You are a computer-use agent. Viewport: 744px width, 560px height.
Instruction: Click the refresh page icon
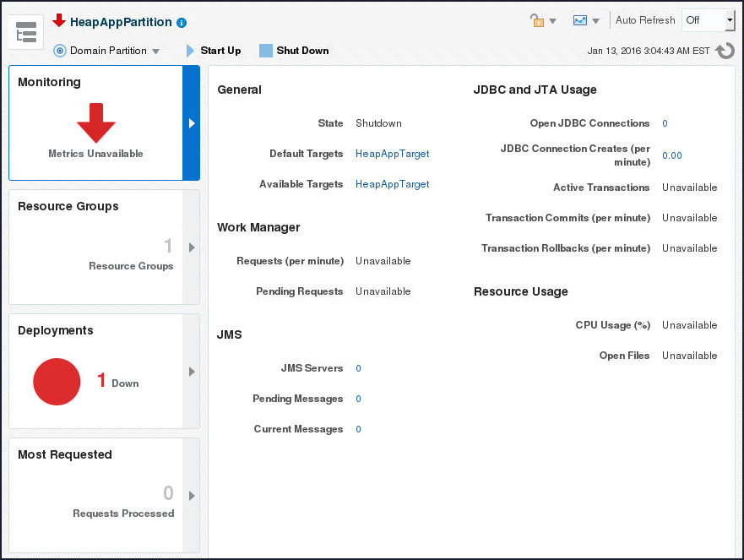[725, 51]
